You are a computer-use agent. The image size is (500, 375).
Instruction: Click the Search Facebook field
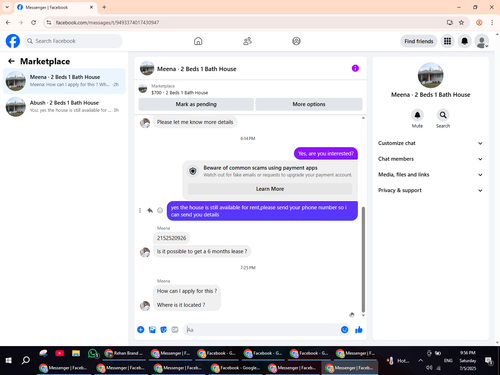coord(73,41)
